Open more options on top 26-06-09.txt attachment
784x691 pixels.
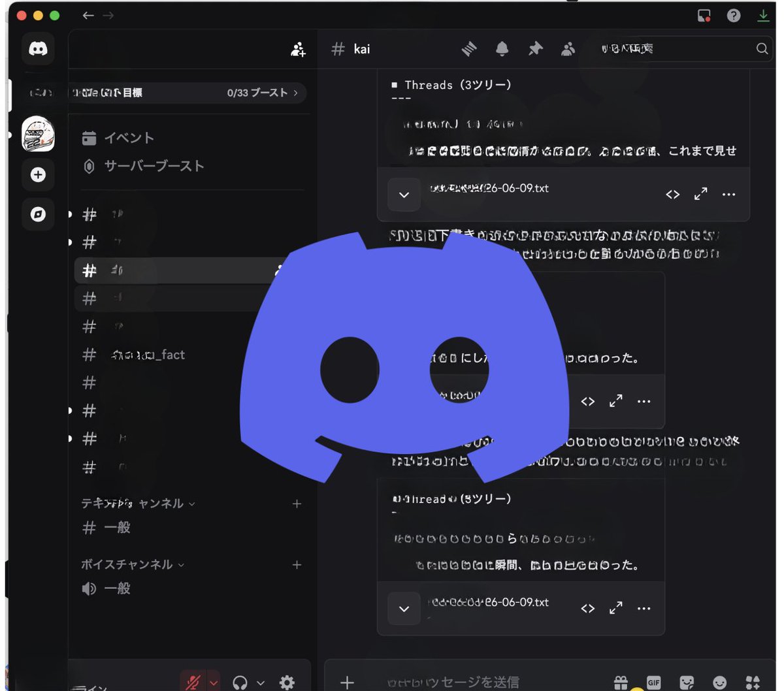[729, 195]
